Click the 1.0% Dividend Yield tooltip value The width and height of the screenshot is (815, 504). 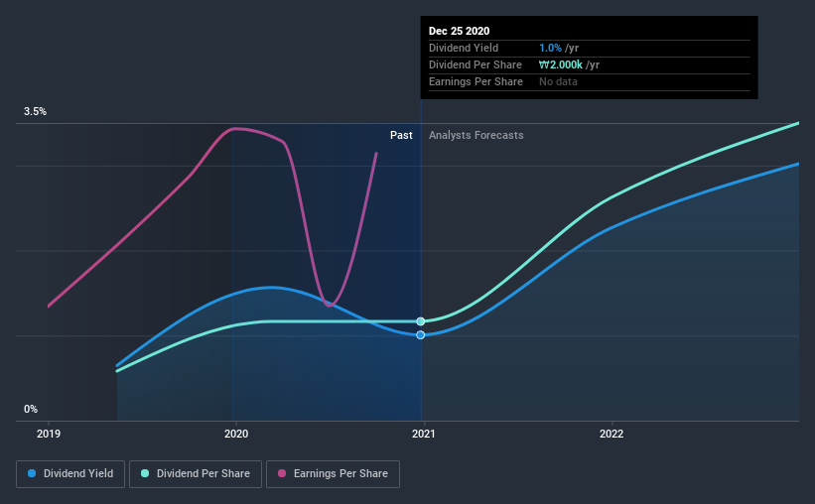(x=550, y=48)
